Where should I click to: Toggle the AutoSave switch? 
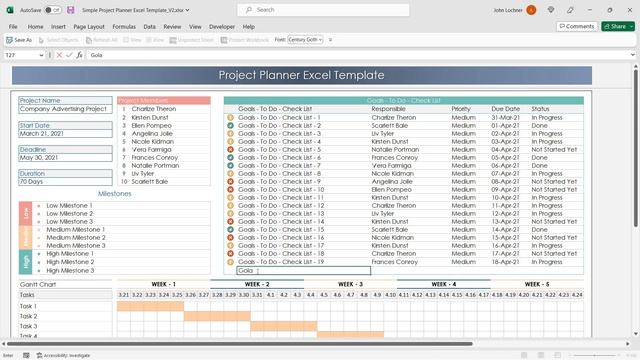point(53,10)
